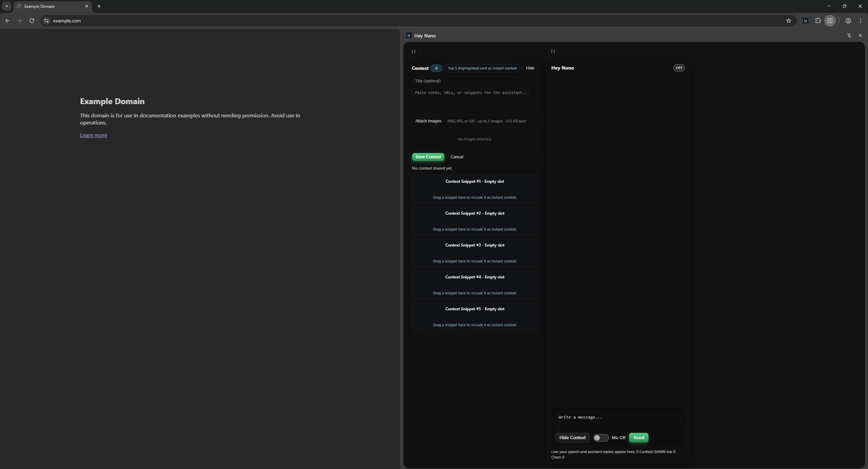Bookmark this page with the star icon
This screenshot has height=469, width=868.
pyautogui.click(x=789, y=21)
